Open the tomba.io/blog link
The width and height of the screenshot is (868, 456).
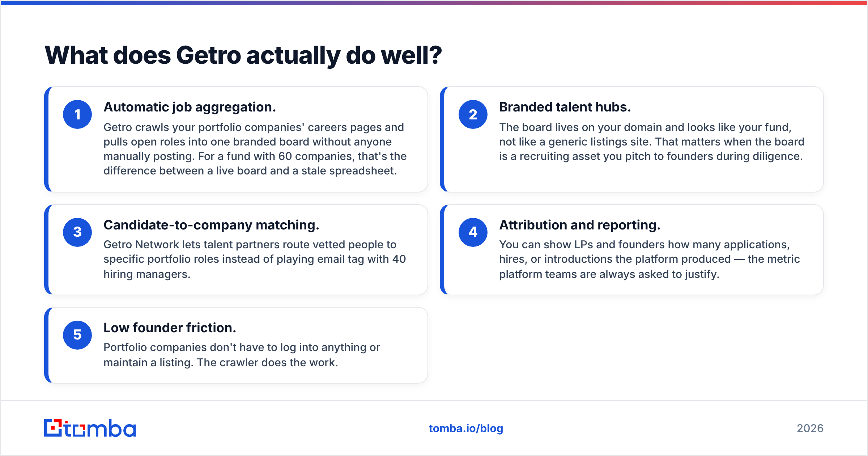[466, 428]
